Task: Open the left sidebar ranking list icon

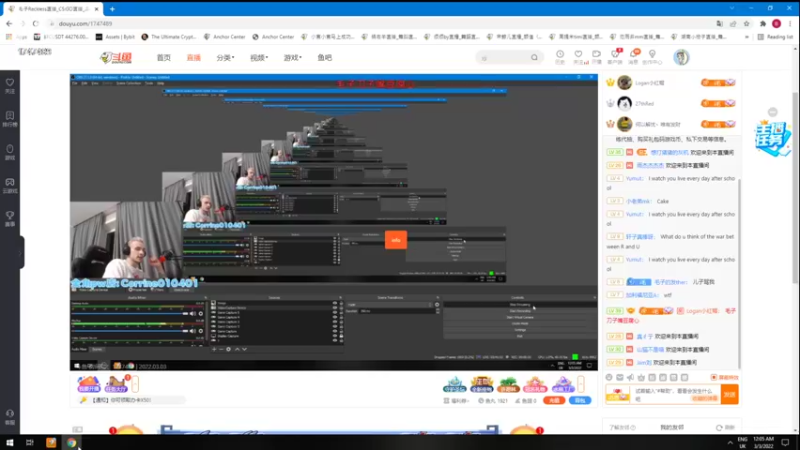Action: 10,118
